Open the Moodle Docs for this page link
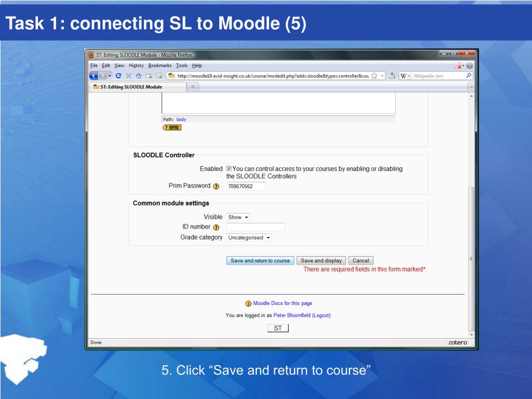 (x=283, y=303)
